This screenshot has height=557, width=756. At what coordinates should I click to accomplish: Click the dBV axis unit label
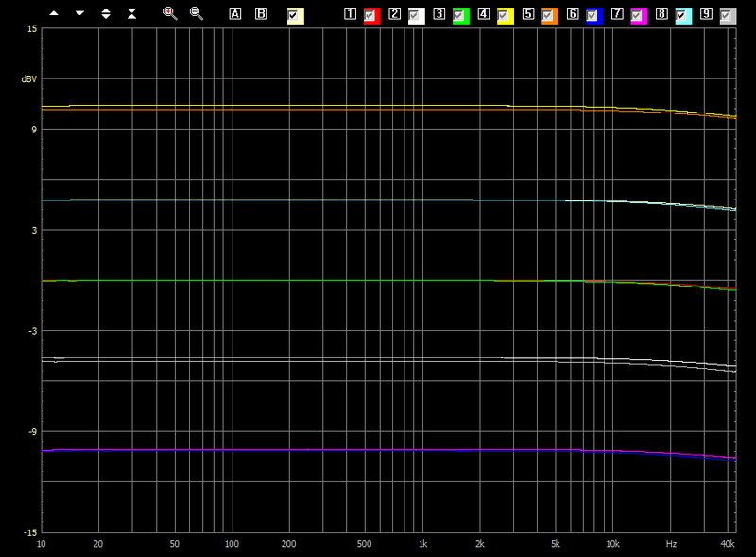[29, 79]
